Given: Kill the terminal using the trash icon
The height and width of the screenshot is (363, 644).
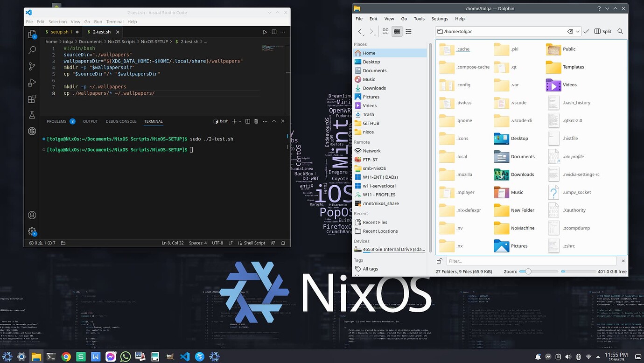Looking at the screenshot, I should pyautogui.click(x=256, y=121).
